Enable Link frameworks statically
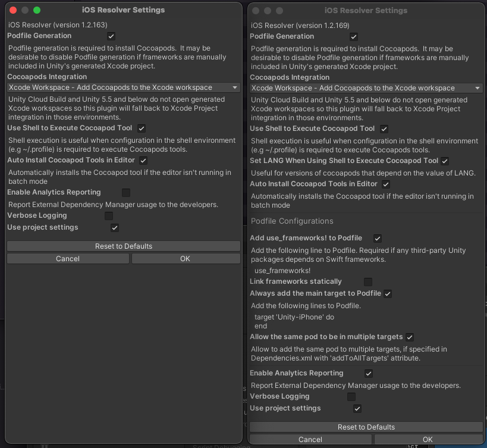Screen dimensions: 487x448 pos(367,281)
